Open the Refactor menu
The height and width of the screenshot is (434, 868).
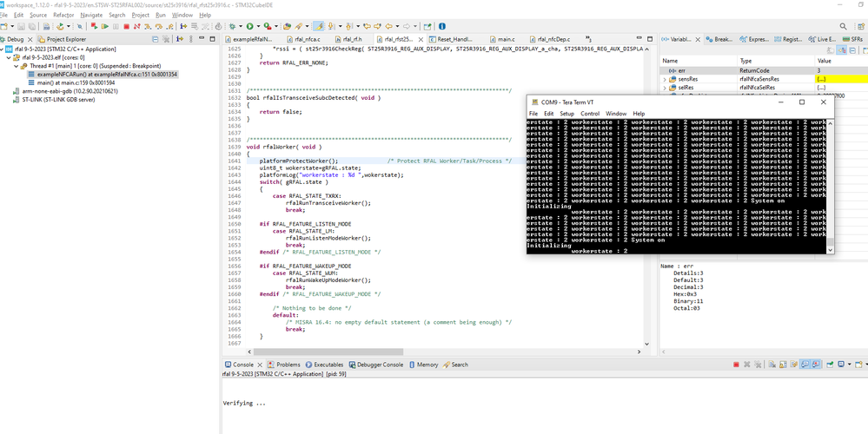pyautogui.click(x=63, y=15)
